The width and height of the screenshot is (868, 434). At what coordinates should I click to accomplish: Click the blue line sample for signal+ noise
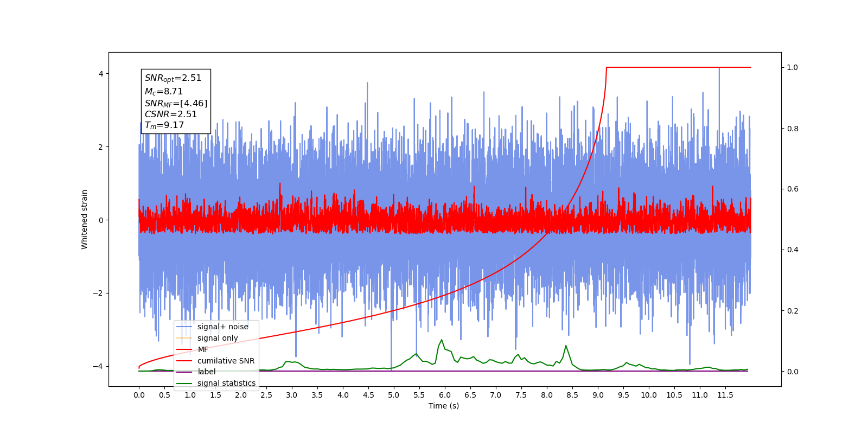[x=184, y=327]
